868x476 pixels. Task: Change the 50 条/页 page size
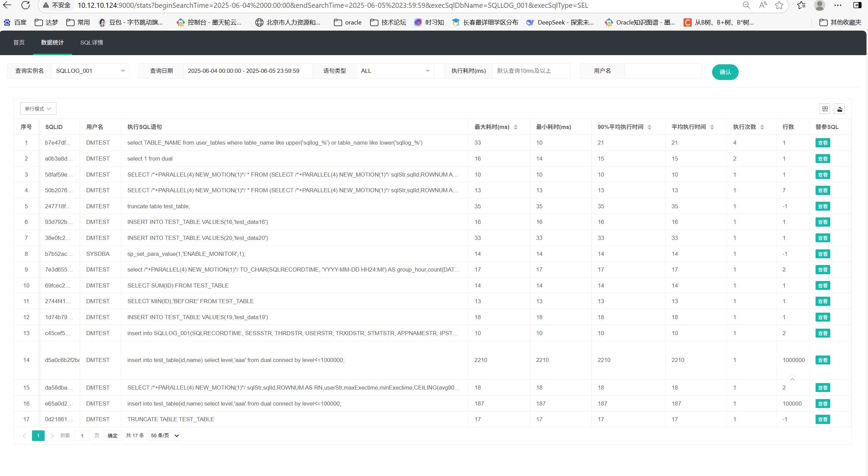tap(164, 436)
